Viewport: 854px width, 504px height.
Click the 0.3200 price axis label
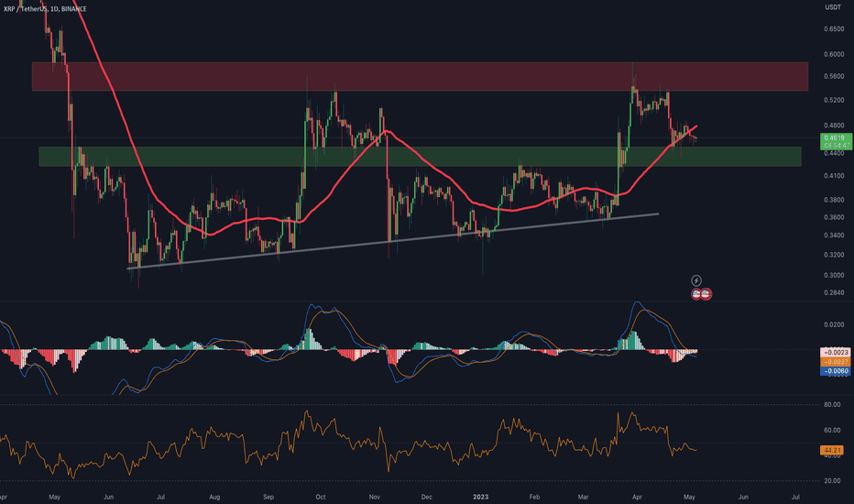point(834,255)
